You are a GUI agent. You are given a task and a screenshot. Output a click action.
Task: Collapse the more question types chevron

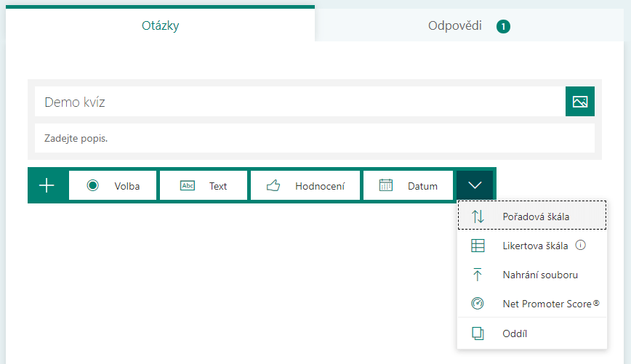click(475, 185)
